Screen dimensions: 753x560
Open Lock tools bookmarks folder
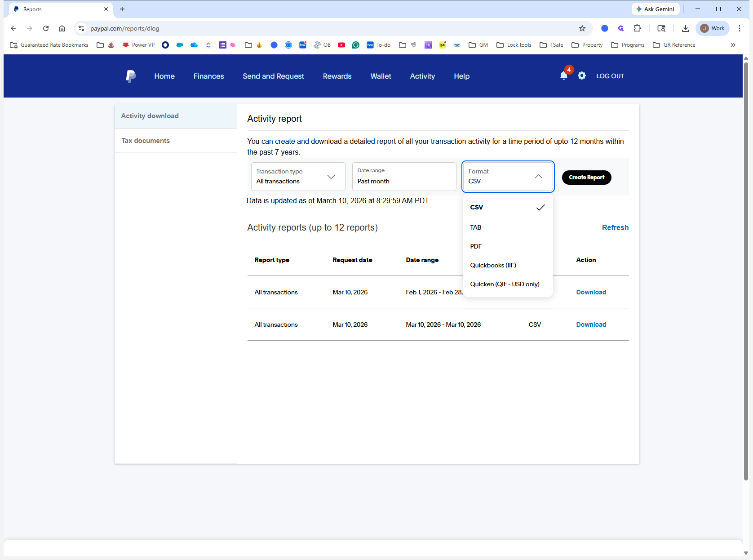pos(514,45)
